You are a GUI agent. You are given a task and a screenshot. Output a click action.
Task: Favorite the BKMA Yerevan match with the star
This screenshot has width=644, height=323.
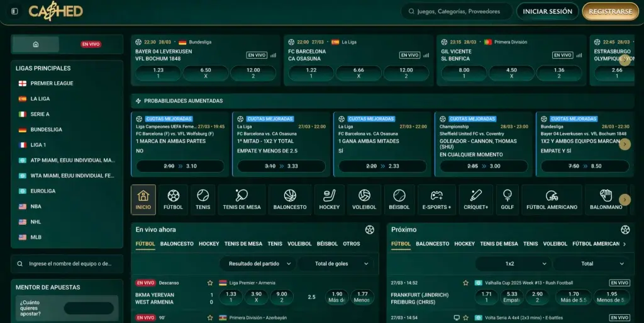pyautogui.click(x=210, y=283)
